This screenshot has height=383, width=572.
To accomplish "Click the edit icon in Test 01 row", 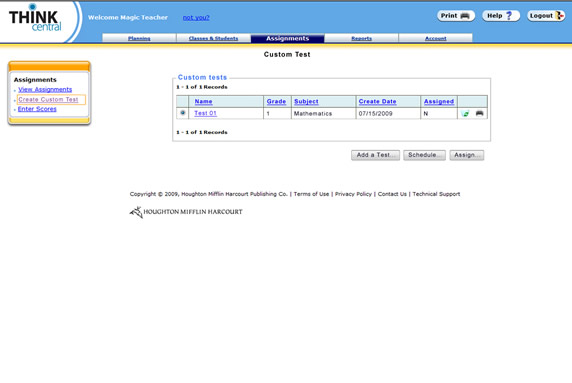I will coord(465,113).
